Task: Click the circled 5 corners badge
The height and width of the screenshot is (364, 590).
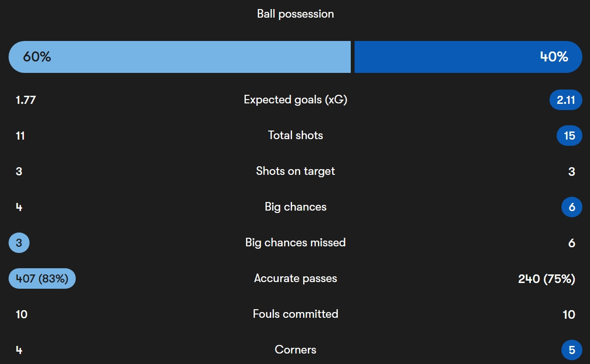Action: tap(572, 350)
